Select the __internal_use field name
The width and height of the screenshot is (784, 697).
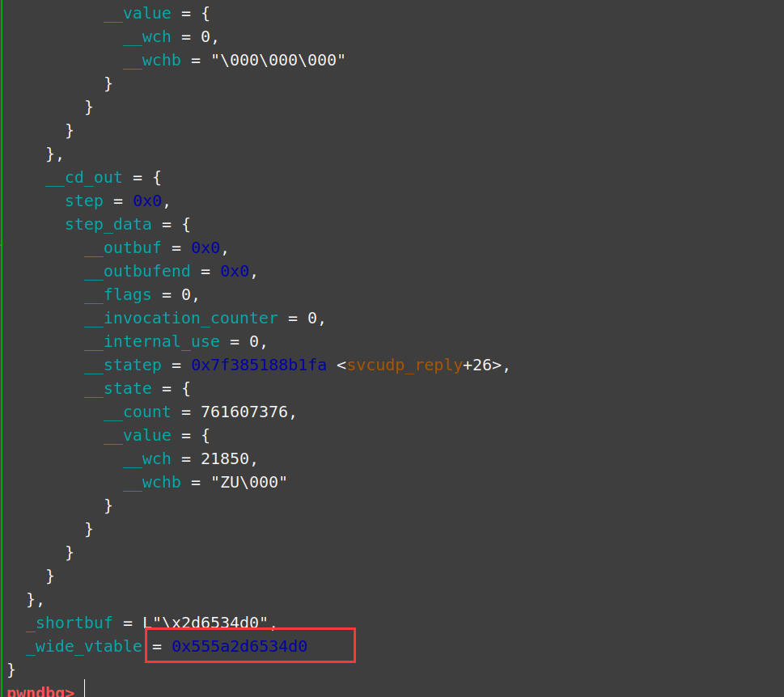[x=152, y=342]
